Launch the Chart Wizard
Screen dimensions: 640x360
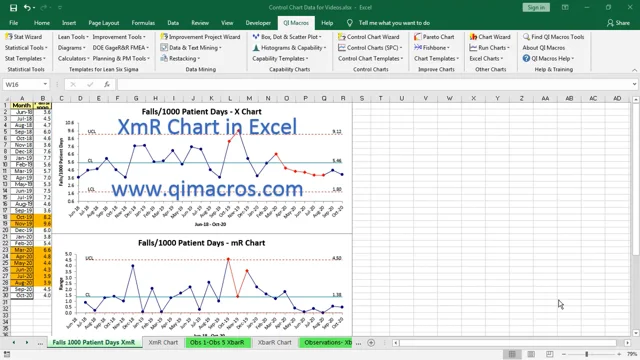click(490, 37)
